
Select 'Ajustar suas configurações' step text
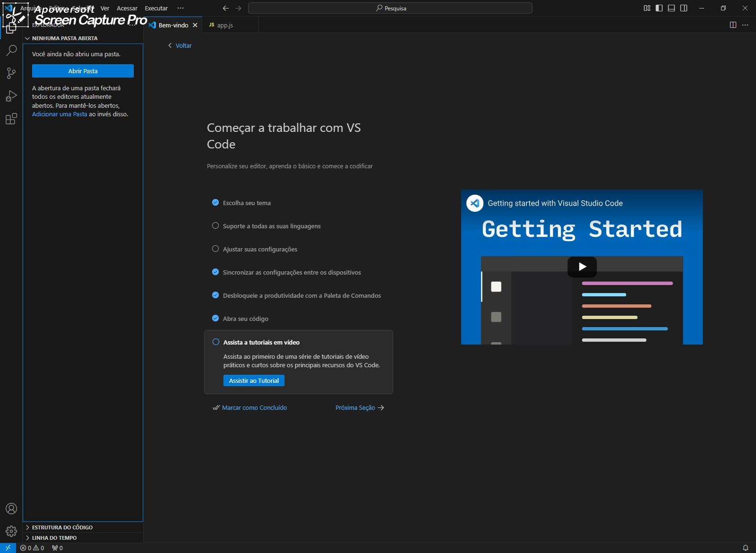[x=260, y=249]
